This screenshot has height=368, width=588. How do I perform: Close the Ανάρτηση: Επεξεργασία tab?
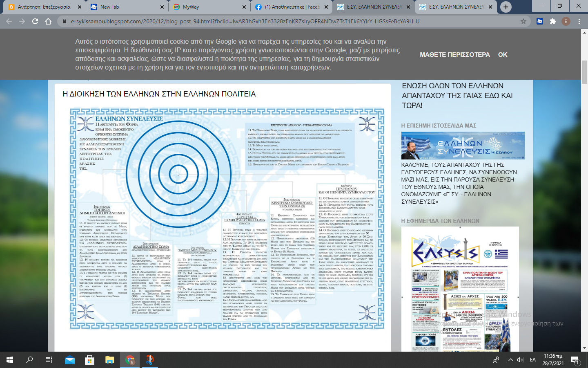click(80, 7)
